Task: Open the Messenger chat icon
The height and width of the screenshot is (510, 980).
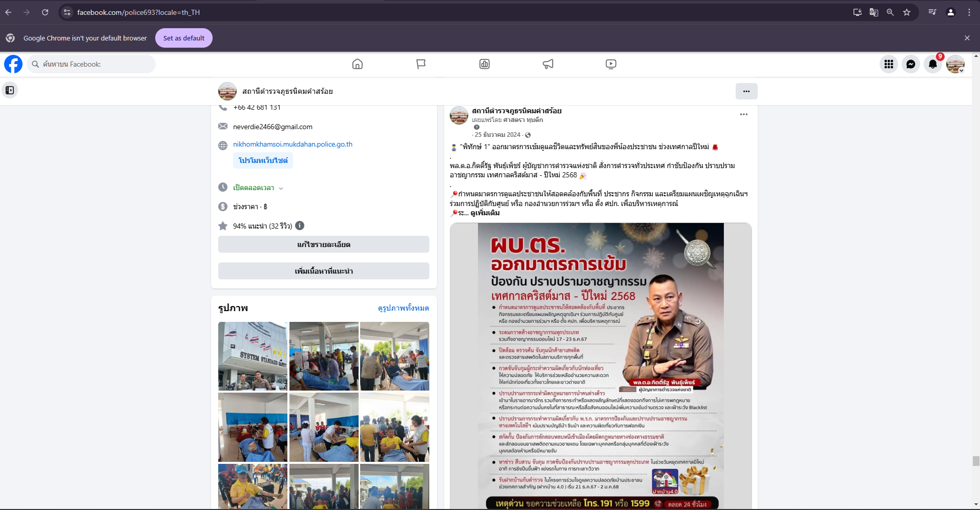Action: click(910, 64)
